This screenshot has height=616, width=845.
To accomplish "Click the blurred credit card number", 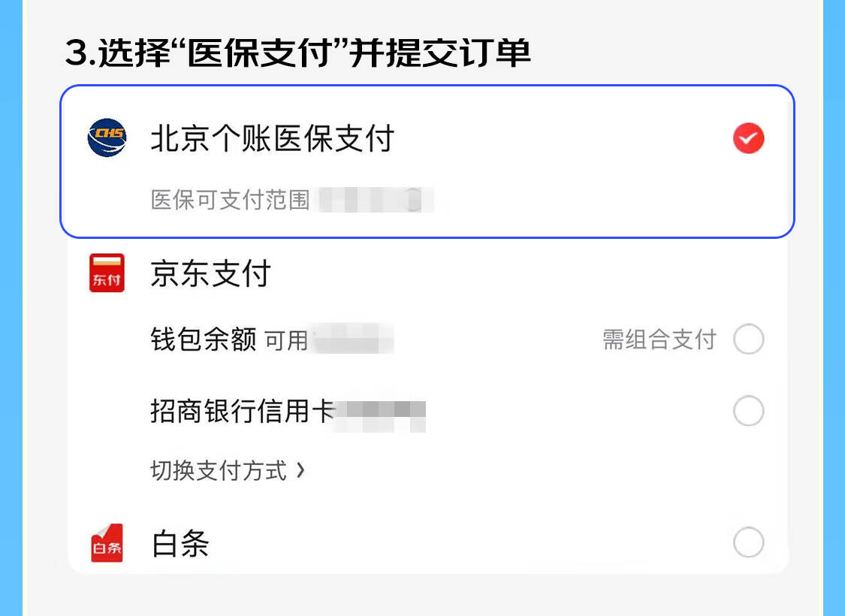I will tap(381, 415).
